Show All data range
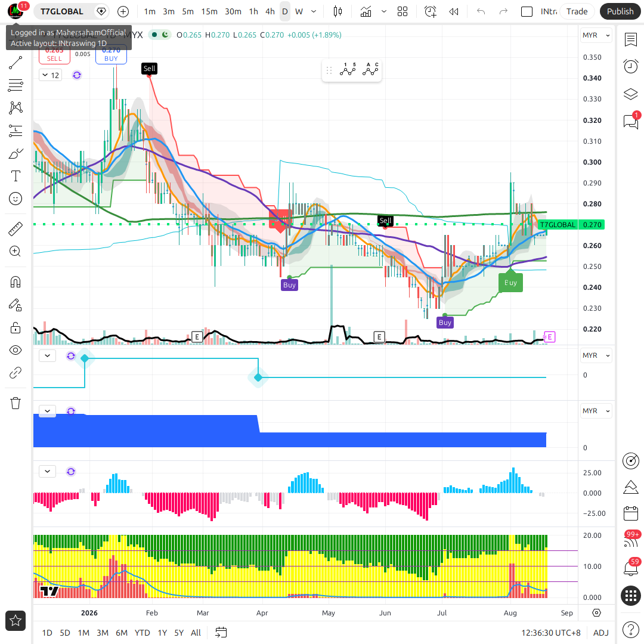This screenshot has height=644, width=644. click(196, 633)
